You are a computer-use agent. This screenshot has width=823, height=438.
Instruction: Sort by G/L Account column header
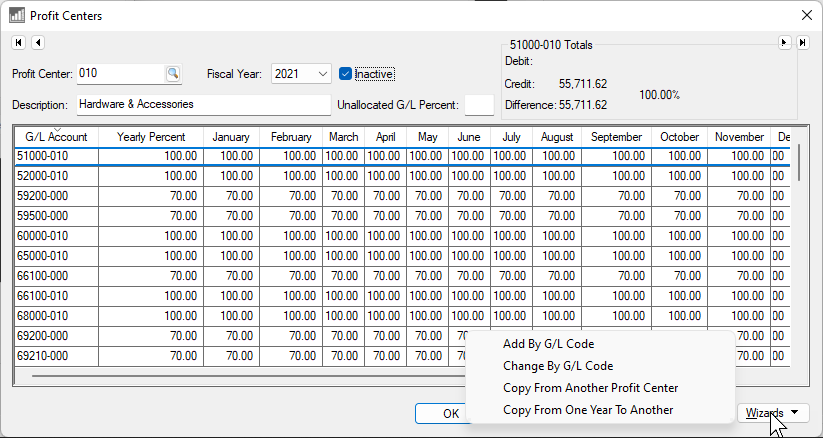point(56,137)
